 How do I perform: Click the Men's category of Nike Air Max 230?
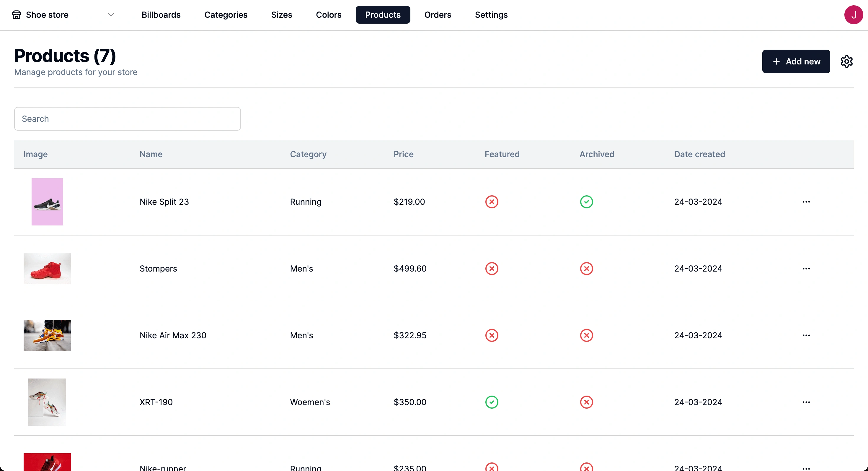[301, 335]
